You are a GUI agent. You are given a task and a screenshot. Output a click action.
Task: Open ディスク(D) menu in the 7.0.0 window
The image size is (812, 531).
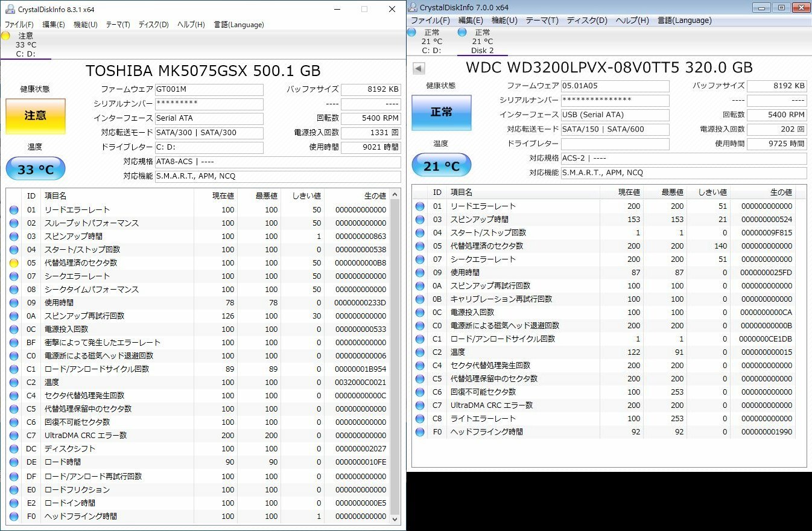coord(587,21)
